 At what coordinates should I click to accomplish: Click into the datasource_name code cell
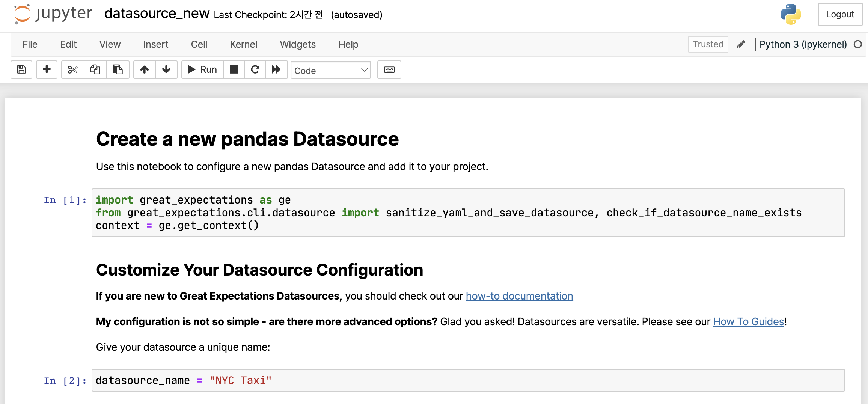click(468, 380)
